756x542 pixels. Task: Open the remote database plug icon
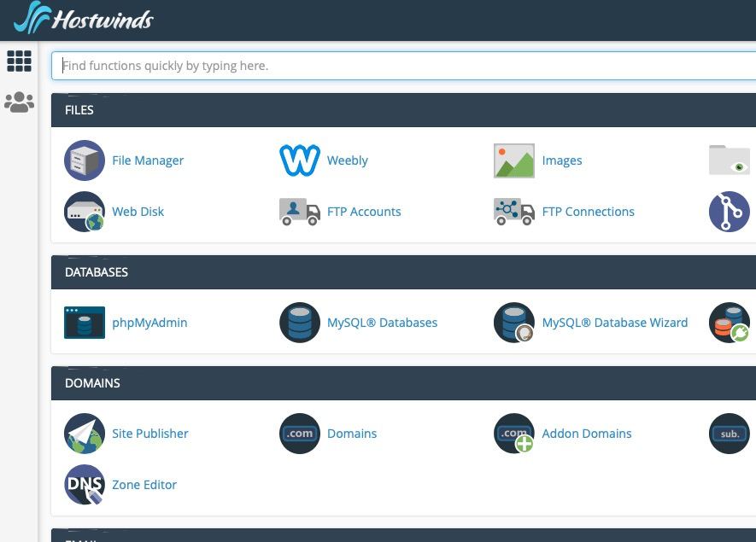729,323
